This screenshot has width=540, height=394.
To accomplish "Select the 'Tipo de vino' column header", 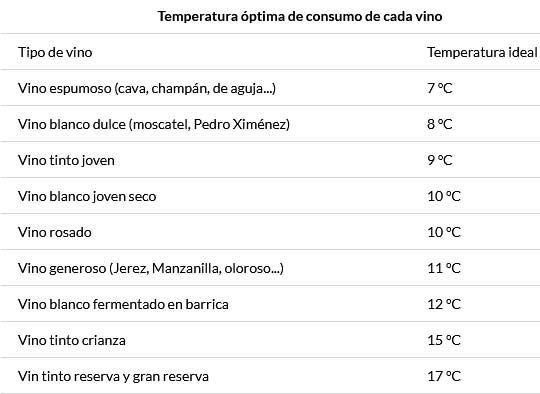I will point(55,52).
